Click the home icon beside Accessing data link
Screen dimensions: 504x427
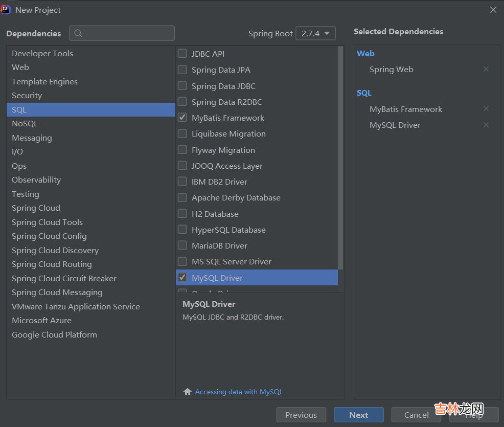[188, 392]
